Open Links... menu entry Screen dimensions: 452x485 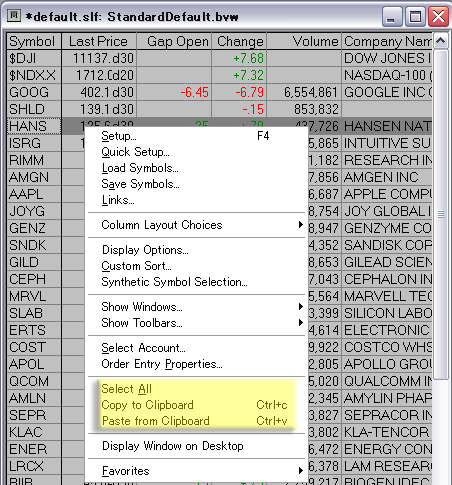pyautogui.click(x=196, y=200)
